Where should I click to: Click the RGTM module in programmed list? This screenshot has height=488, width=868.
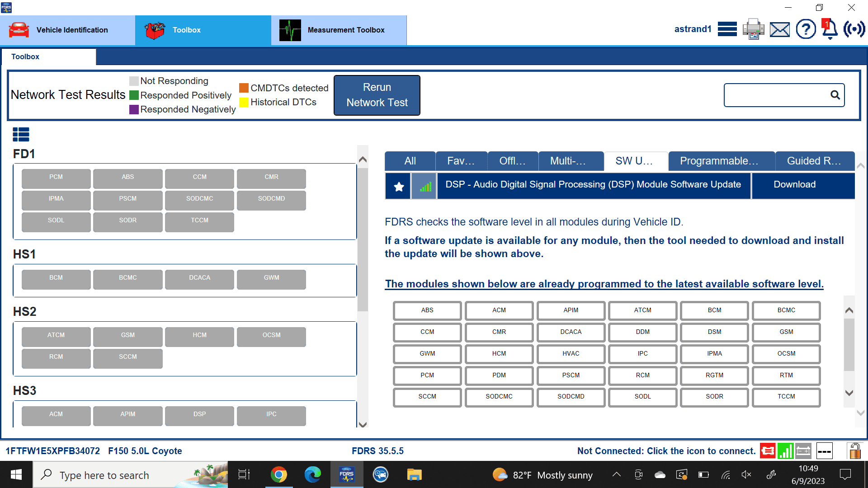pos(714,375)
